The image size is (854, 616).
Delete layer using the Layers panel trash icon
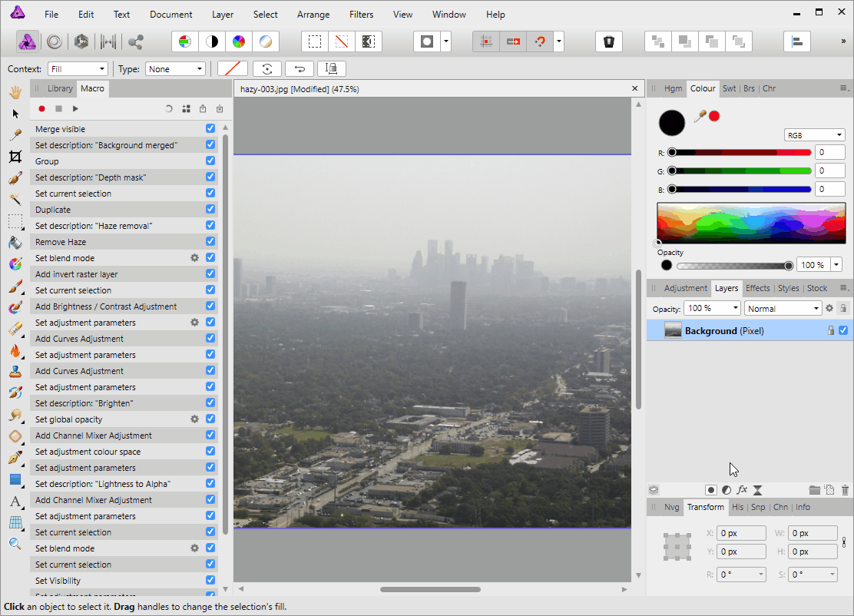click(845, 490)
